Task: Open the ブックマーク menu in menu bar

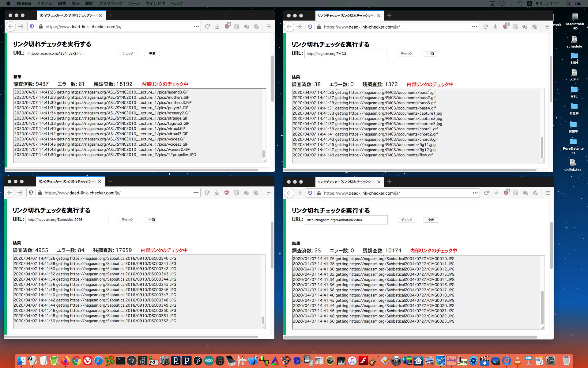Action: (x=110, y=3)
